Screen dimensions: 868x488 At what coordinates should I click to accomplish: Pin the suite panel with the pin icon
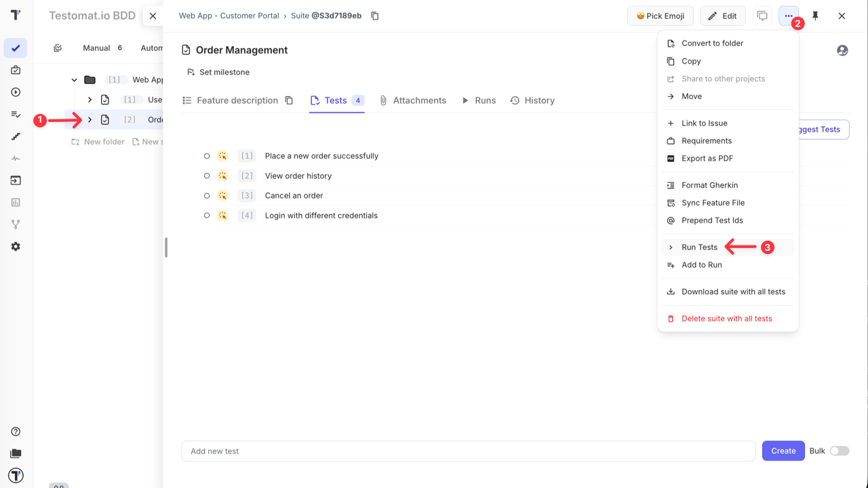coord(815,16)
